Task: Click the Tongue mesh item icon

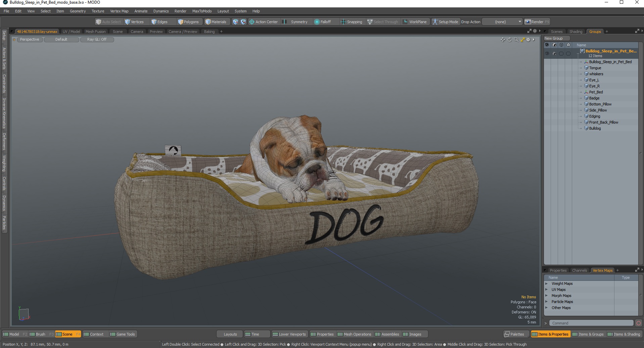Action: pos(586,68)
